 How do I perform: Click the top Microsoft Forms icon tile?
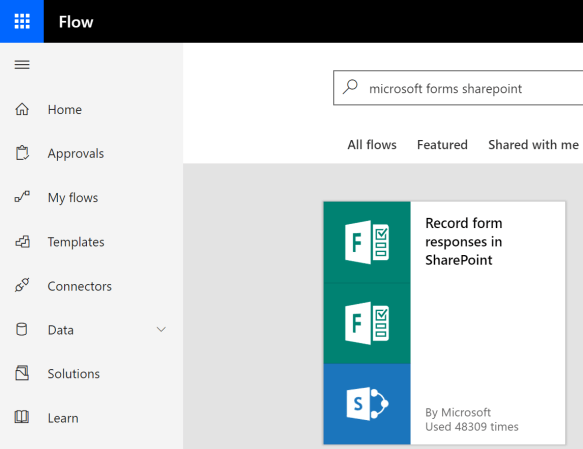point(367,242)
